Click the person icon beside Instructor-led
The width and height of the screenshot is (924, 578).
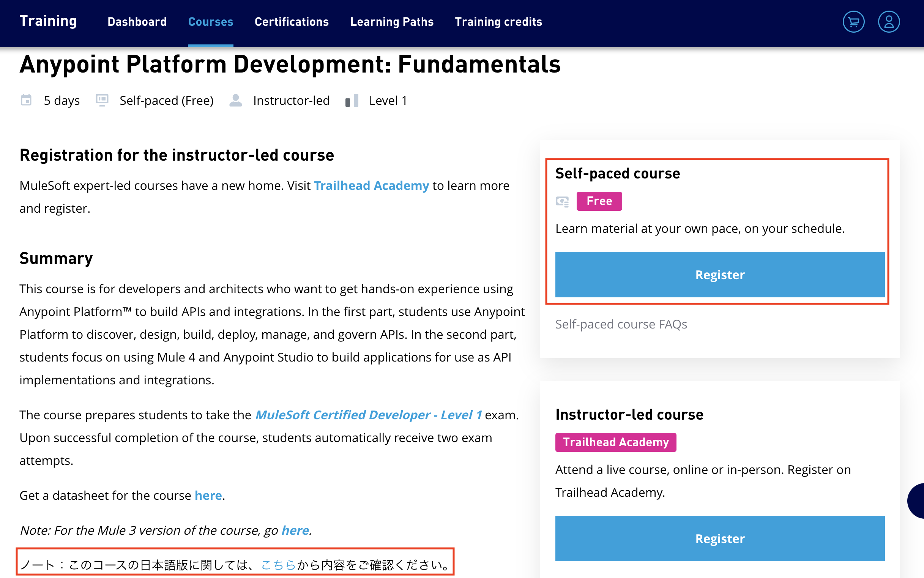(236, 101)
